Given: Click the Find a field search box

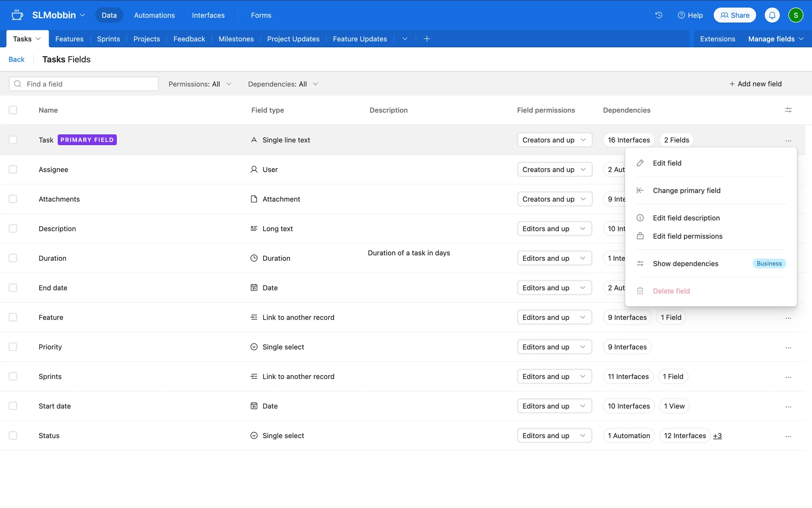Looking at the screenshot, I should pos(84,84).
